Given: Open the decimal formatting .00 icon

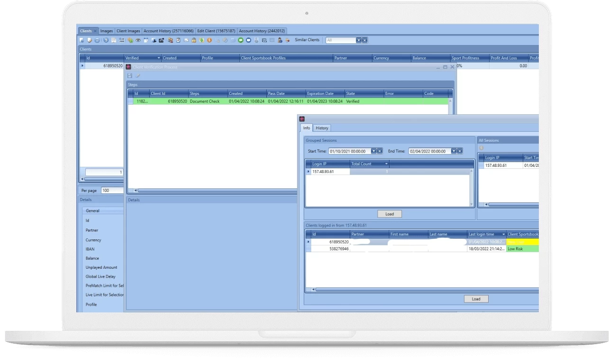Looking at the screenshot, I should (121, 40).
